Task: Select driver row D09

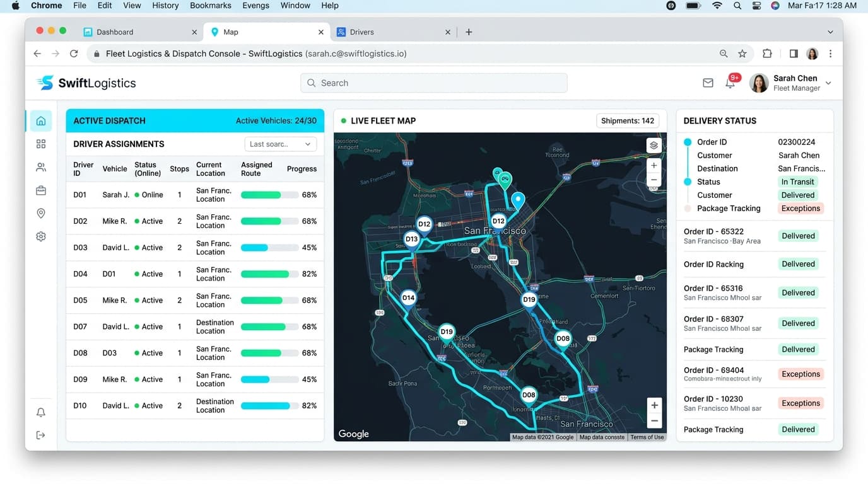Action: 195,379
